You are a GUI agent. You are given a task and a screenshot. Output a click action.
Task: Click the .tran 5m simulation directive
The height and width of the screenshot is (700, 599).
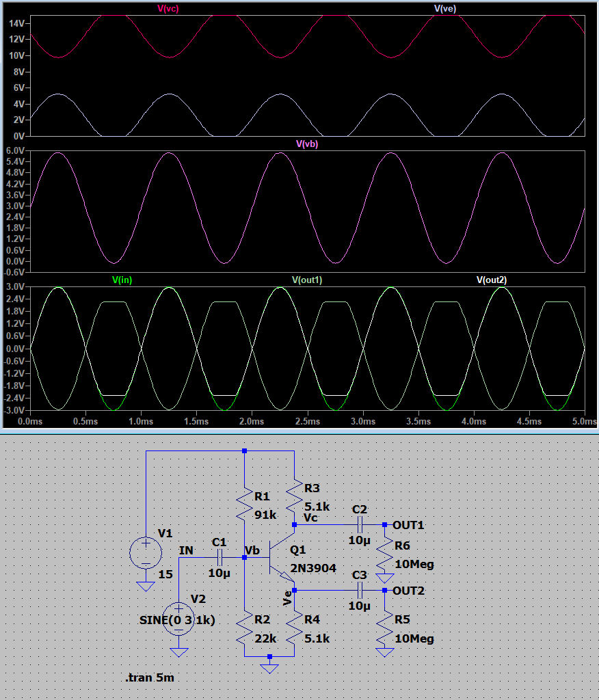pyautogui.click(x=150, y=678)
